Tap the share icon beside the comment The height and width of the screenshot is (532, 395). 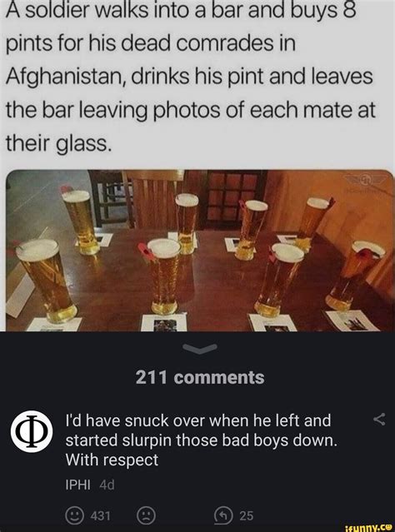pyautogui.click(x=379, y=420)
